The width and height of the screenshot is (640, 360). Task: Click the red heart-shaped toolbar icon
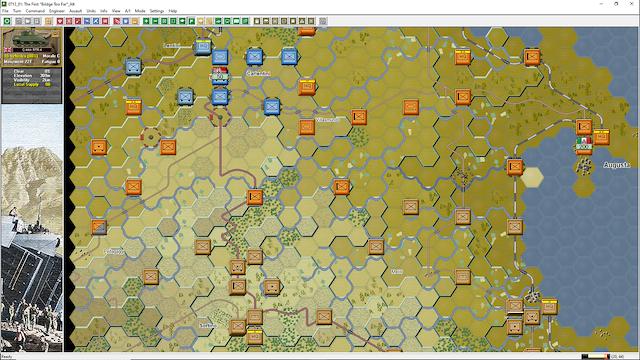click(60, 21)
